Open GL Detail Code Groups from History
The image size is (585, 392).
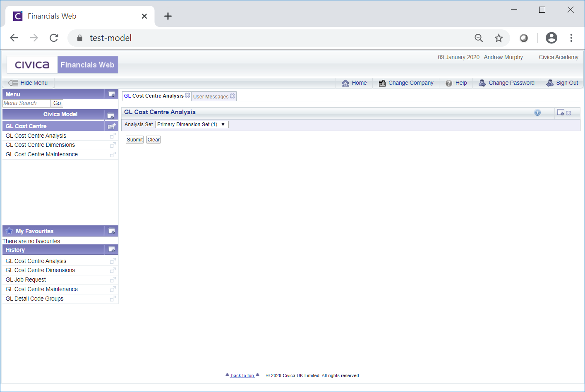click(x=35, y=299)
